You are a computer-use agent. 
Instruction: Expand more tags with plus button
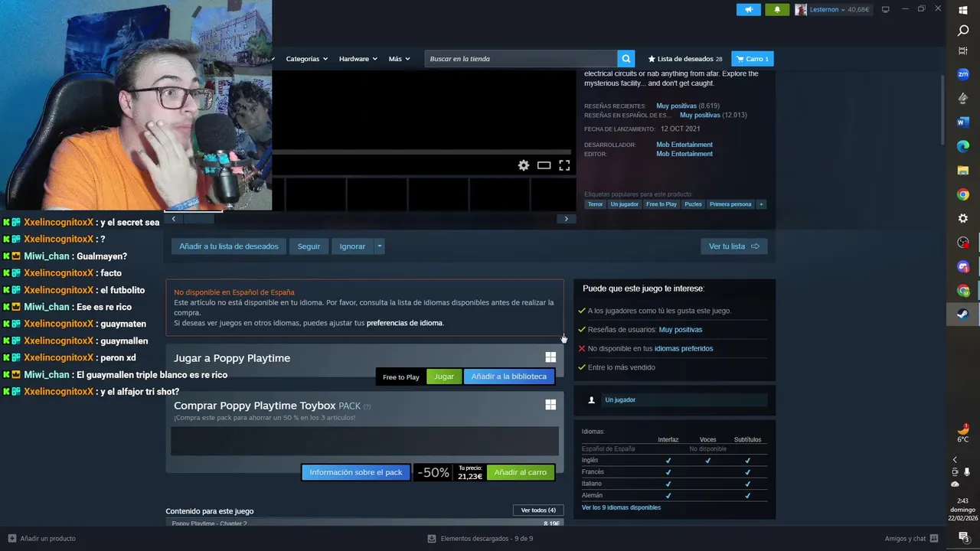click(761, 204)
